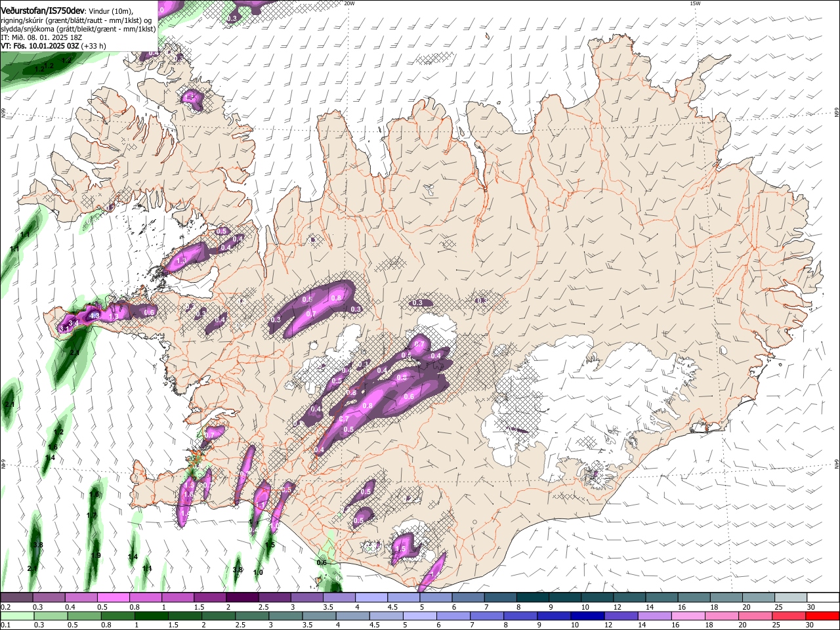Click the darkest green 1 mm rain-scale swatch

(x=151, y=616)
